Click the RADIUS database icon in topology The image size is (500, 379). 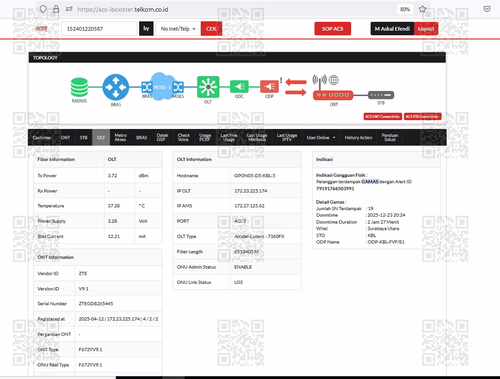pyautogui.click(x=79, y=87)
